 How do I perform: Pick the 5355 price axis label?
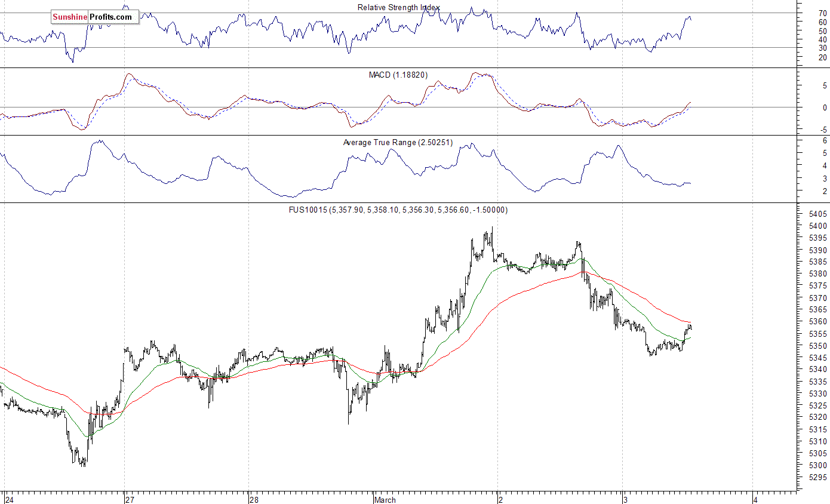point(818,333)
